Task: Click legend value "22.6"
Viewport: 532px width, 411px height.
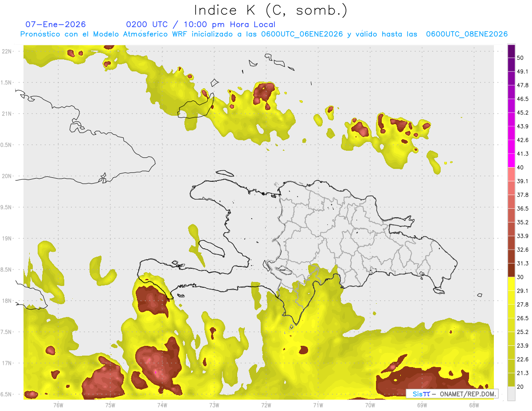Action: click(523, 359)
